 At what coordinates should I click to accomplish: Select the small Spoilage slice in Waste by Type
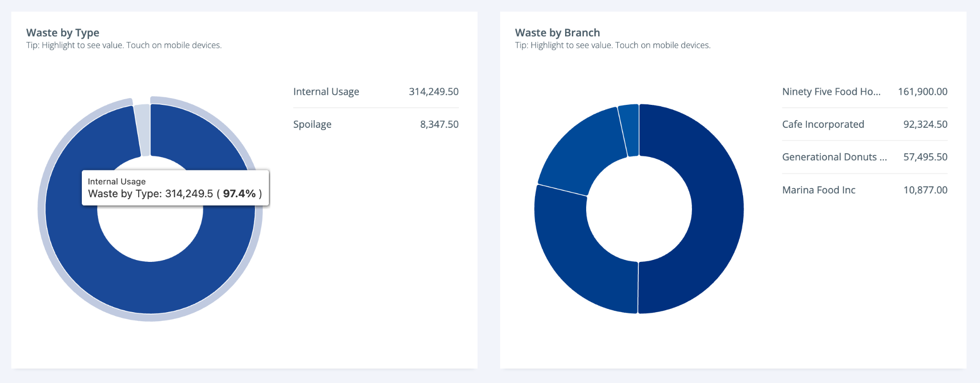point(143,129)
